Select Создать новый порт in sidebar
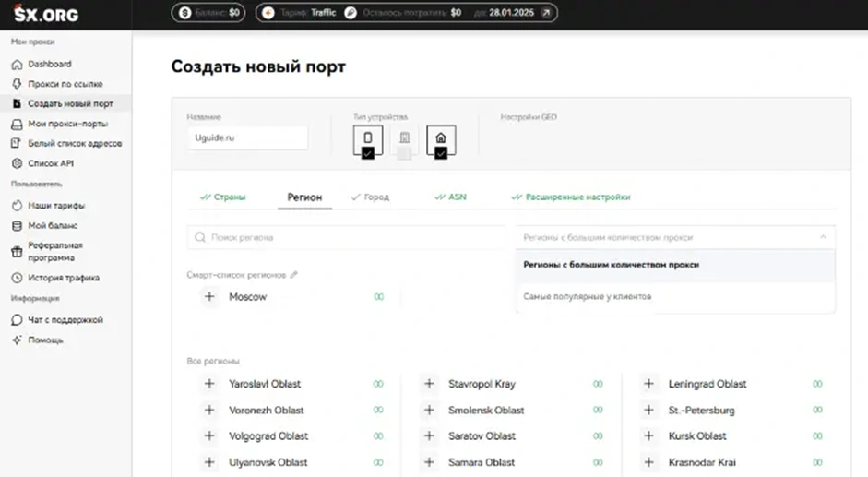This screenshot has width=868, height=477. (65, 103)
